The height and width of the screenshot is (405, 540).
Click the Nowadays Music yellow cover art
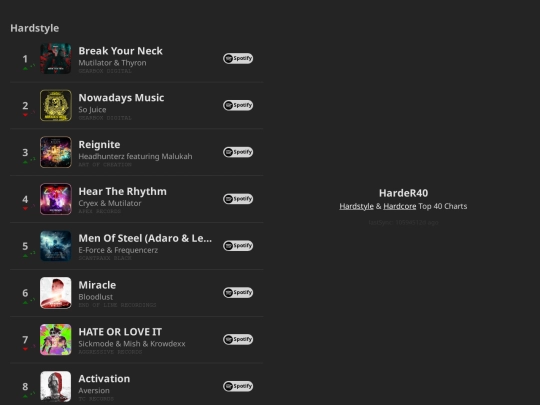56,105
